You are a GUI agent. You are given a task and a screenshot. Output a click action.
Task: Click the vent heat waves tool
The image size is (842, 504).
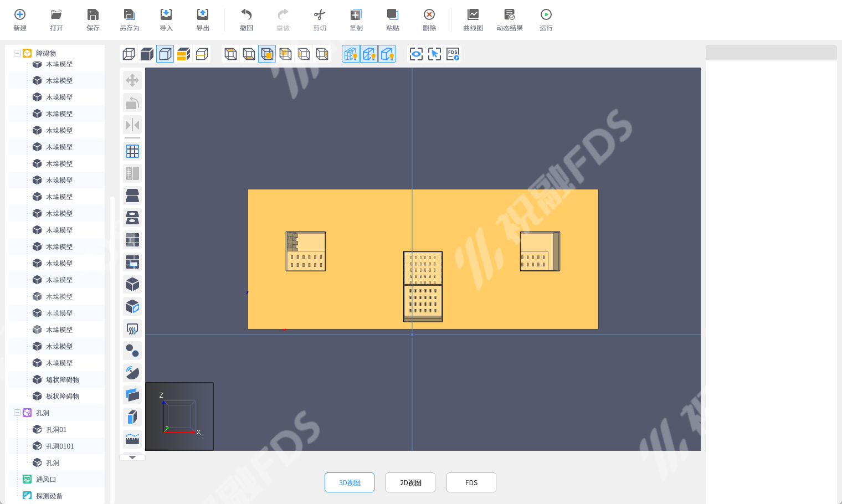pos(132,328)
